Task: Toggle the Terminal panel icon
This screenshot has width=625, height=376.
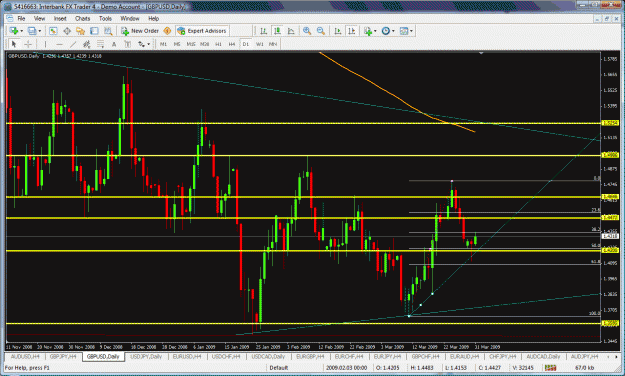Action: (94, 31)
